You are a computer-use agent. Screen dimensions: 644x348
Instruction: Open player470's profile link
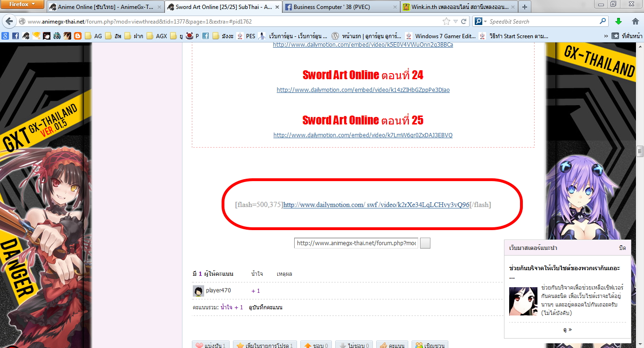(x=218, y=290)
